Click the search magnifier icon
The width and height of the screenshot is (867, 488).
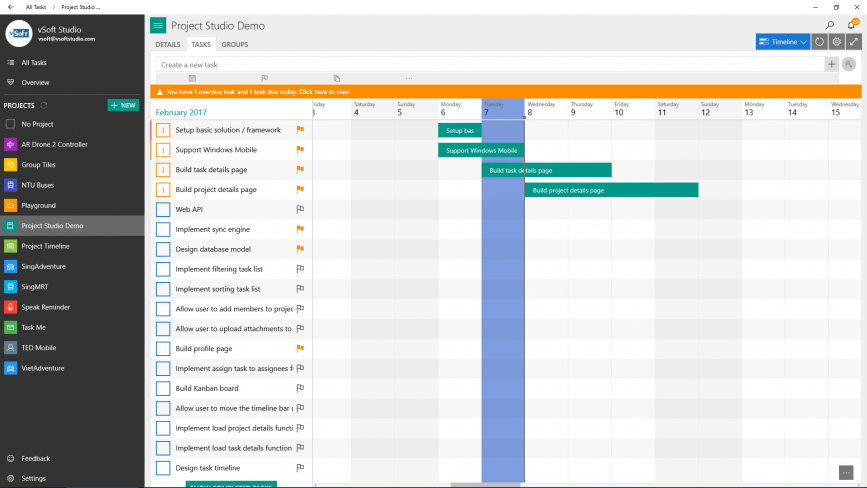point(829,25)
